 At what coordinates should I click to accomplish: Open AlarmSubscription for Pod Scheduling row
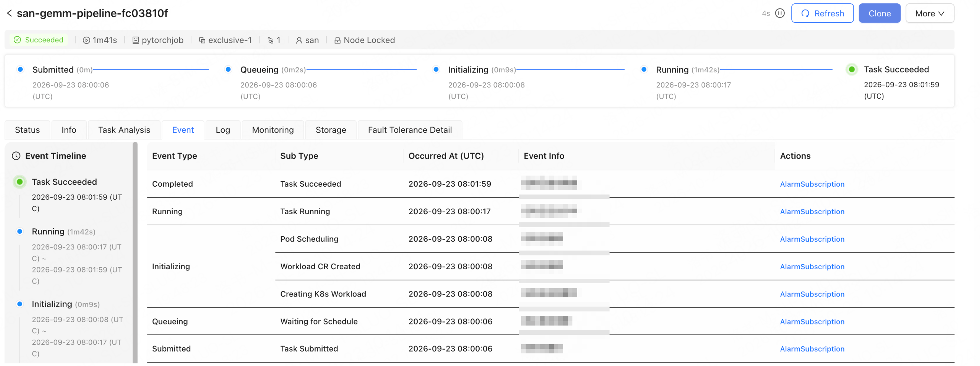pyautogui.click(x=812, y=239)
